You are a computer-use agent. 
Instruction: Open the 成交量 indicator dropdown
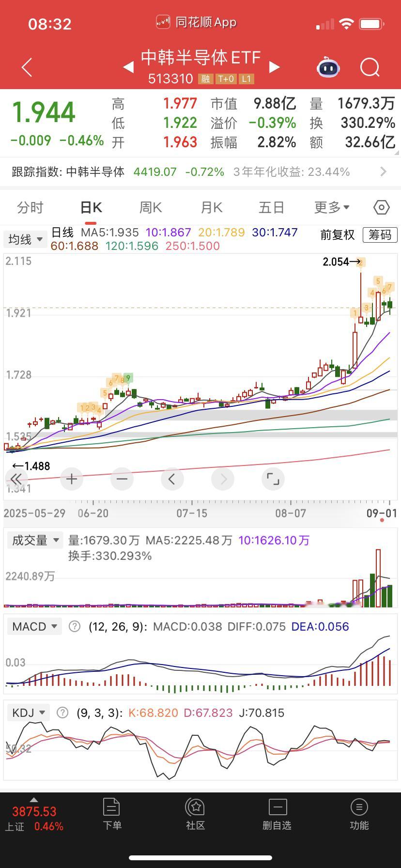[x=35, y=540]
